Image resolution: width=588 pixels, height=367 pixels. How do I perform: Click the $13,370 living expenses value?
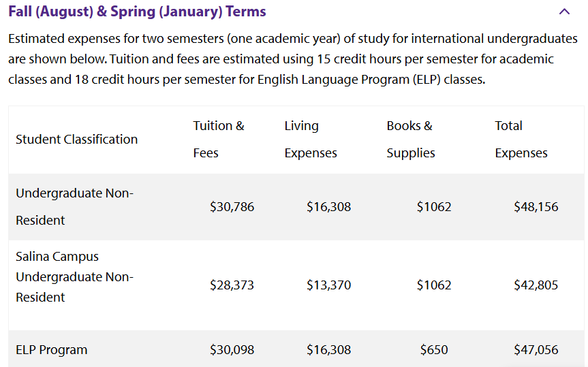328,285
